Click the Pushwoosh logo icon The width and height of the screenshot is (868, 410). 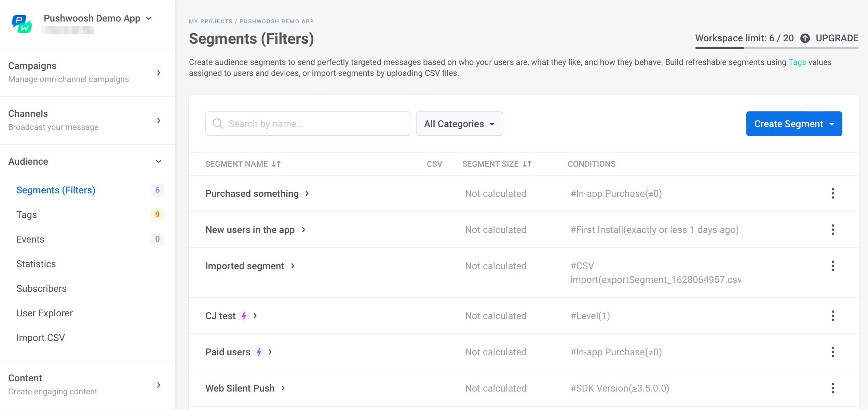click(22, 24)
